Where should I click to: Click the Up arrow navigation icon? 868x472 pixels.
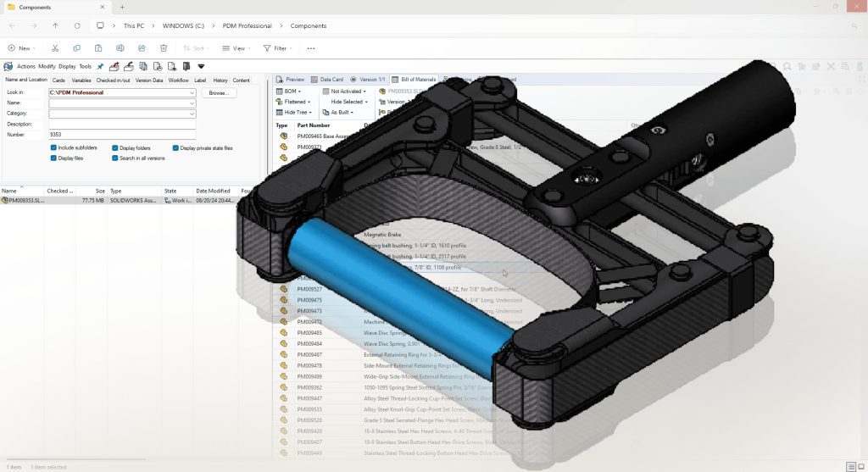pyautogui.click(x=55, y=25)
